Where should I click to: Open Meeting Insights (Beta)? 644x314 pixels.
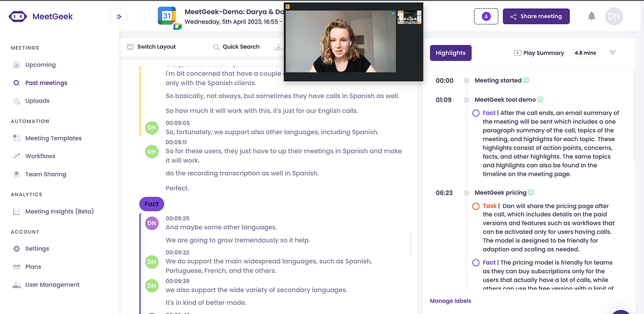60,212
